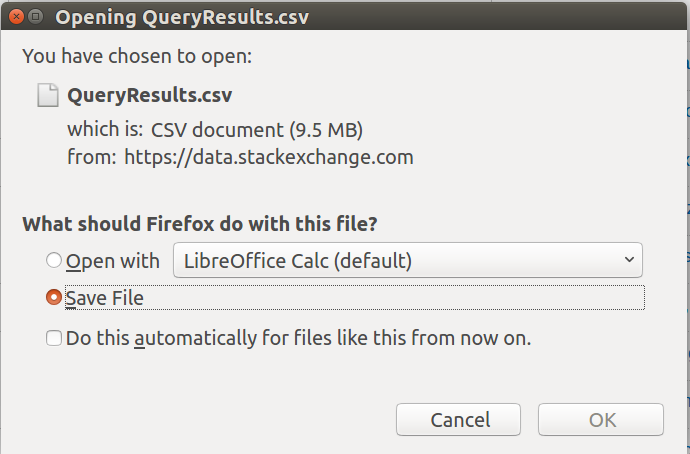Select the Save File radio button
Viewport: 690px width, 454px height.
pyautogui.click(x=53, y=298)
